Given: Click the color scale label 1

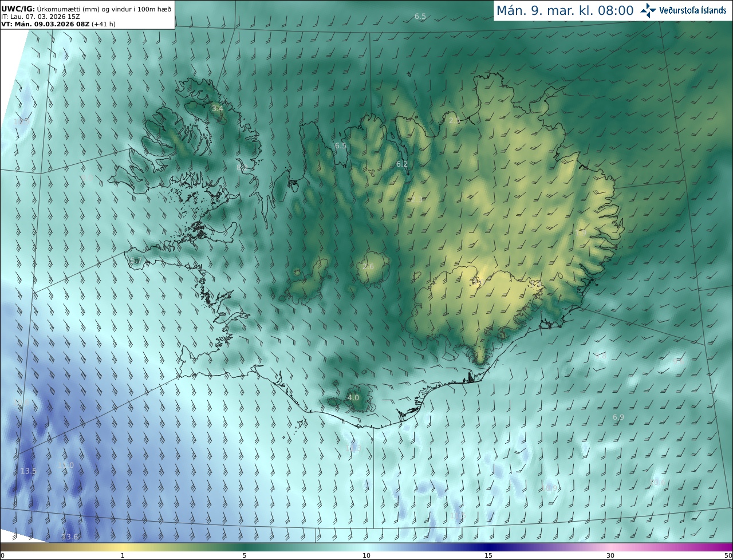Looking at the screenshot, I should tap(123, 555).
